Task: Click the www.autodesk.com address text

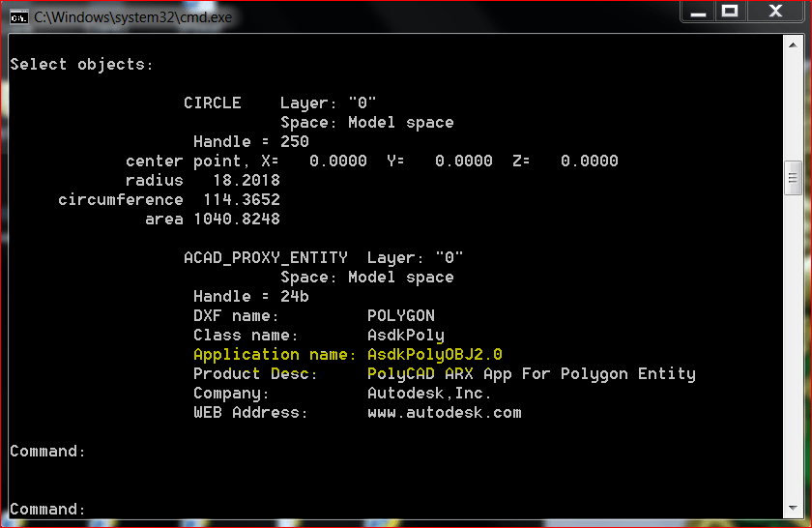Action: click(445, 413)
